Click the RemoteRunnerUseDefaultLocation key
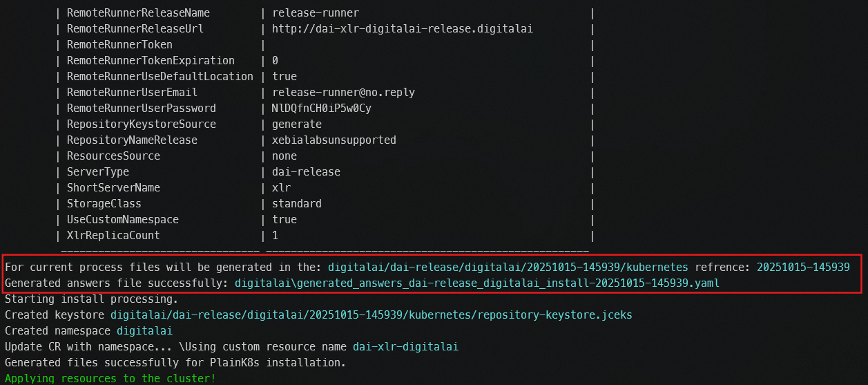 pos(160,77)
